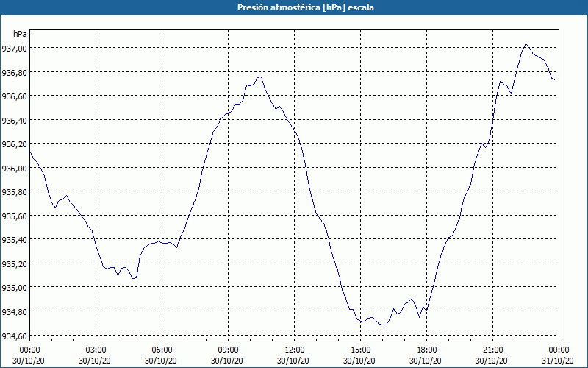Image resolution: width=588 pixels, height=368 pixels.
Task: Click the '937,00' pressure axis value
Action: [x=15, y=48]
